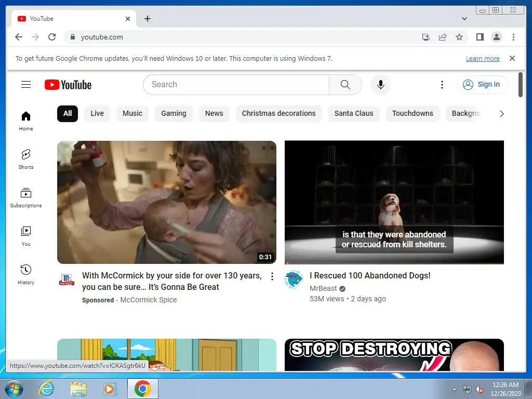Open MrBeast channel name link
Image resolution: width=532 pixels, height=399 pixels.
click(323, 288)
